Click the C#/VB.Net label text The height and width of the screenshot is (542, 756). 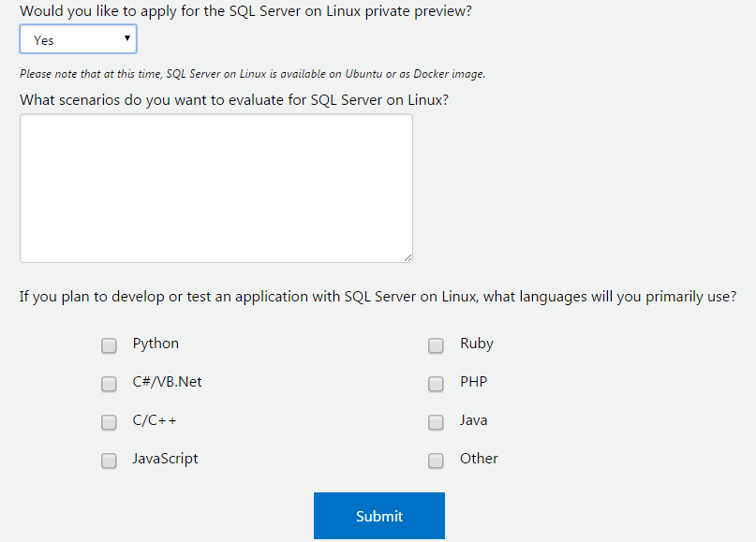(167, 382)
